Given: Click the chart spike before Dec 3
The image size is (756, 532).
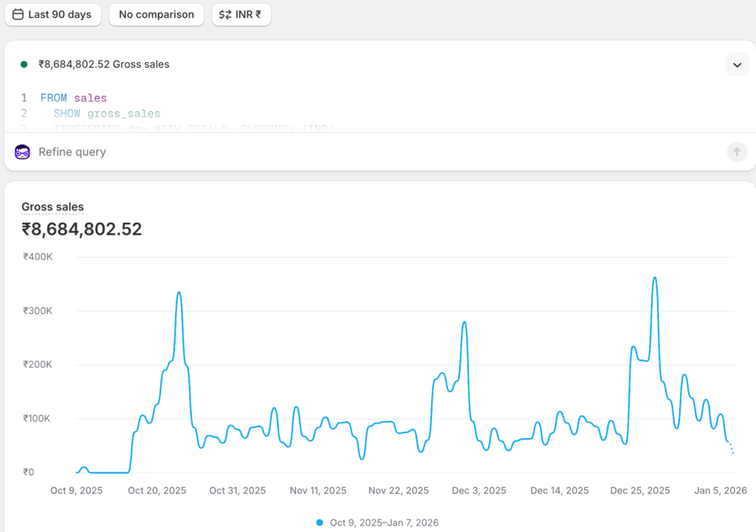Looking at the screenshot, I should click(x=464, y=322).
